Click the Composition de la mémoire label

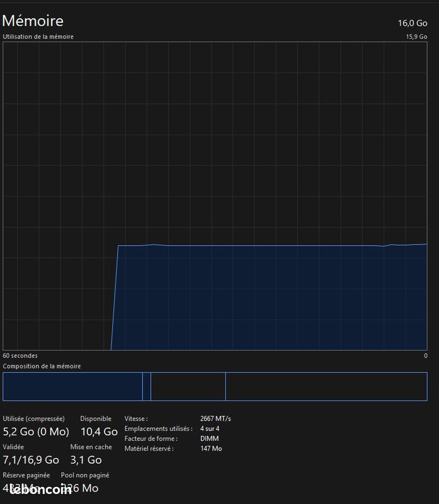pos(42,366)
